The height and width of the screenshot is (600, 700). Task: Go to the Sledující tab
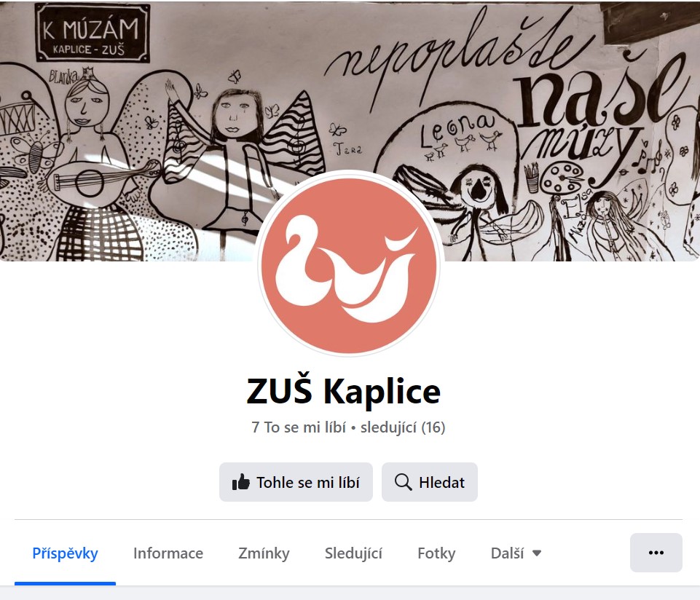(353, 553)
